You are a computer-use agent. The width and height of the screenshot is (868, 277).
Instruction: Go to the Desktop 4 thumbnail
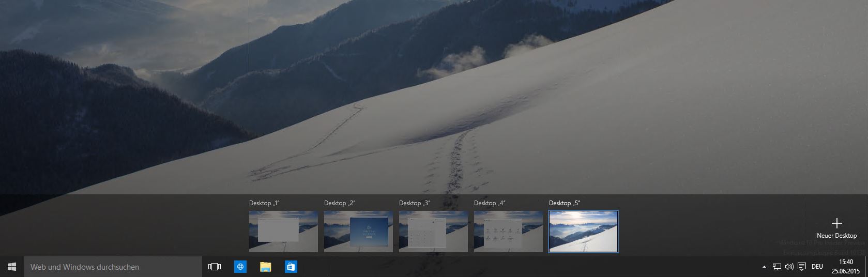coord(508,231)
